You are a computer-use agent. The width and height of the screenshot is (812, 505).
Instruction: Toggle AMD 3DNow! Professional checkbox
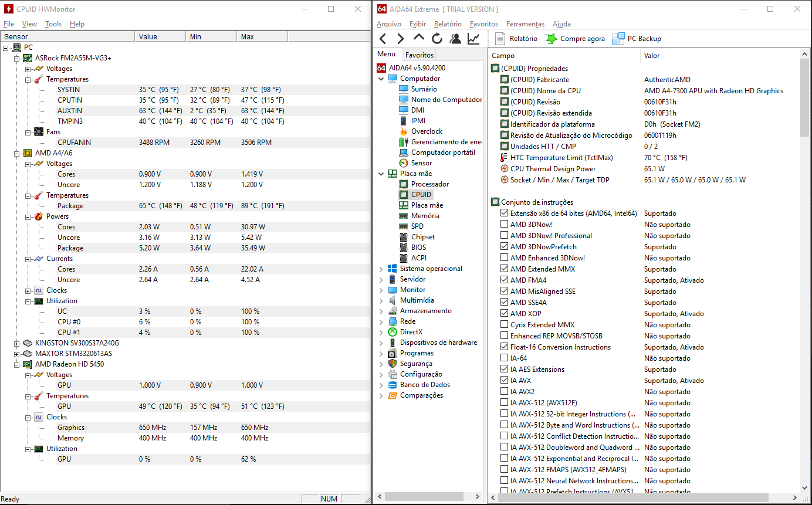(x=505, y=235)
